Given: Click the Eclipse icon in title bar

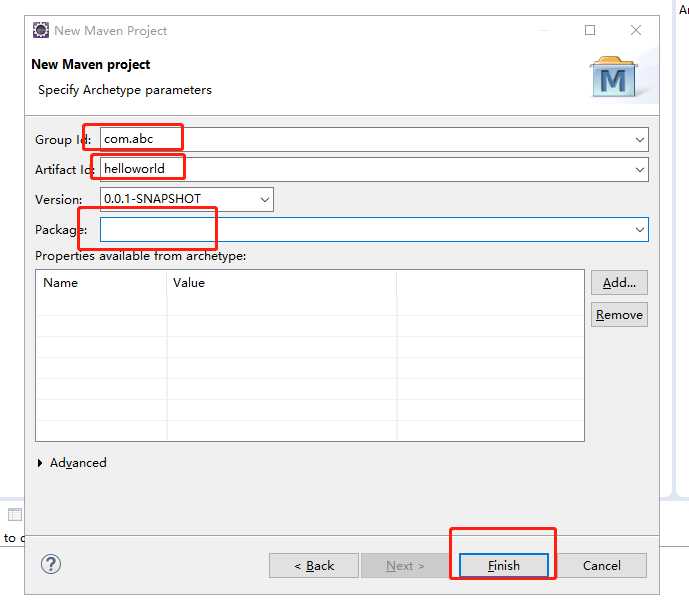Looking at the screenshot, I should [41, 30].
